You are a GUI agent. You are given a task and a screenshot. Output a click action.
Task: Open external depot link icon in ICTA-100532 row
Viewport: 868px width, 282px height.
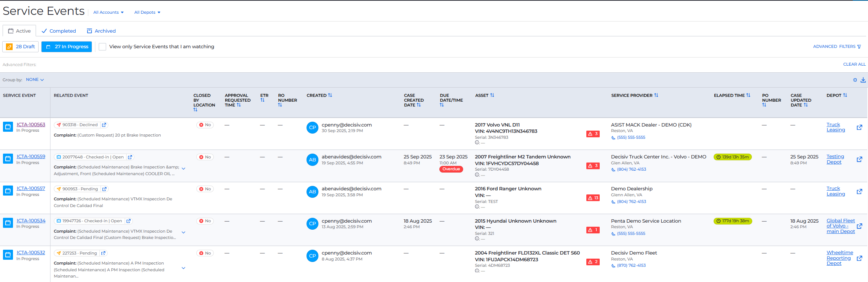click(x=859, y=258)
